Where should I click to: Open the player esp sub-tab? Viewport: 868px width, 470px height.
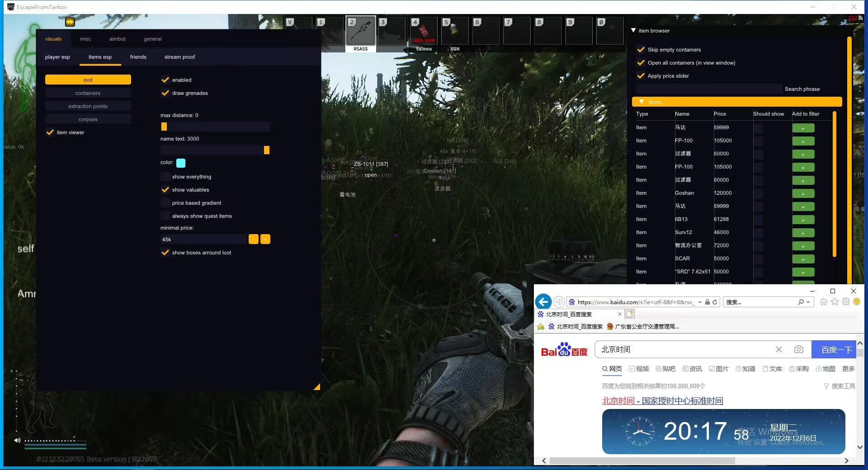click(57, 57)
